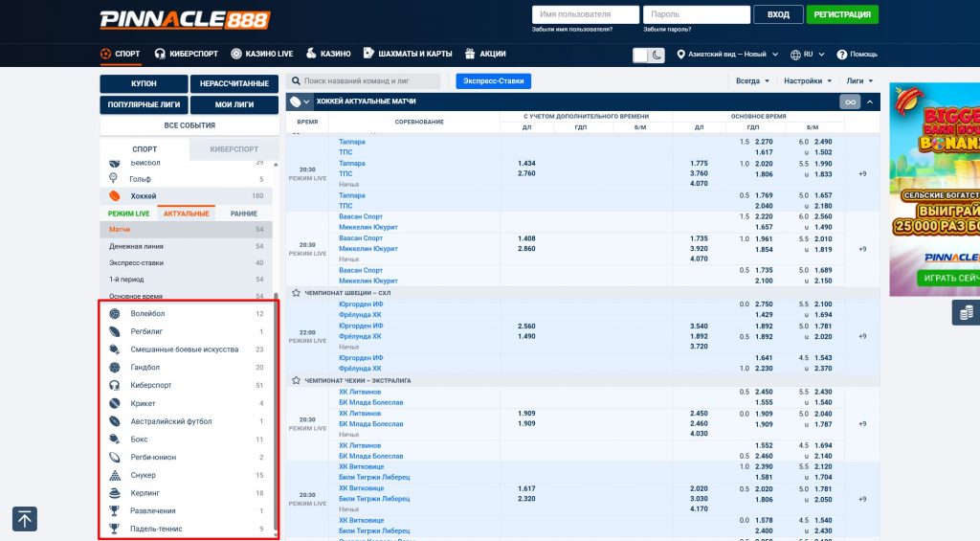
Task: Click the help question mark icon
Action: pyautogui.click(x=842, y=55)
